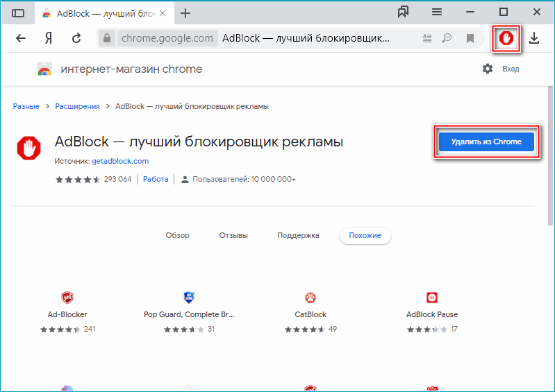Go back to the previous page
This screenshot has height=392, width=555.
click(x=21, y=38)
